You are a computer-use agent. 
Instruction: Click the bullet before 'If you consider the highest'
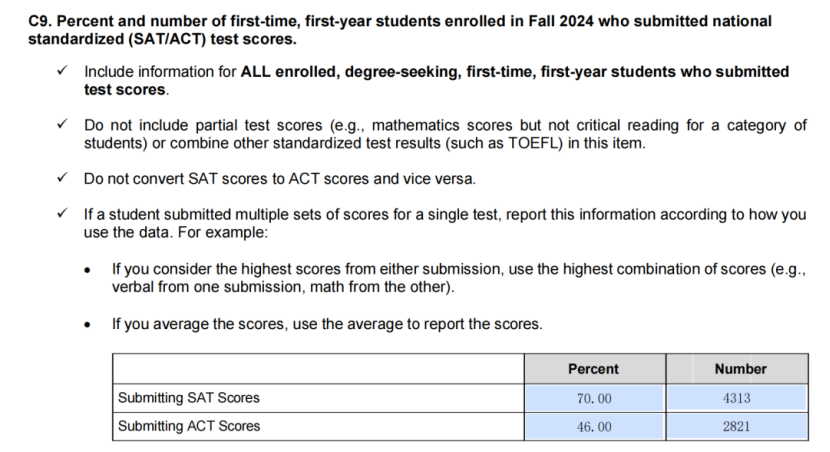tap(89, 270)
